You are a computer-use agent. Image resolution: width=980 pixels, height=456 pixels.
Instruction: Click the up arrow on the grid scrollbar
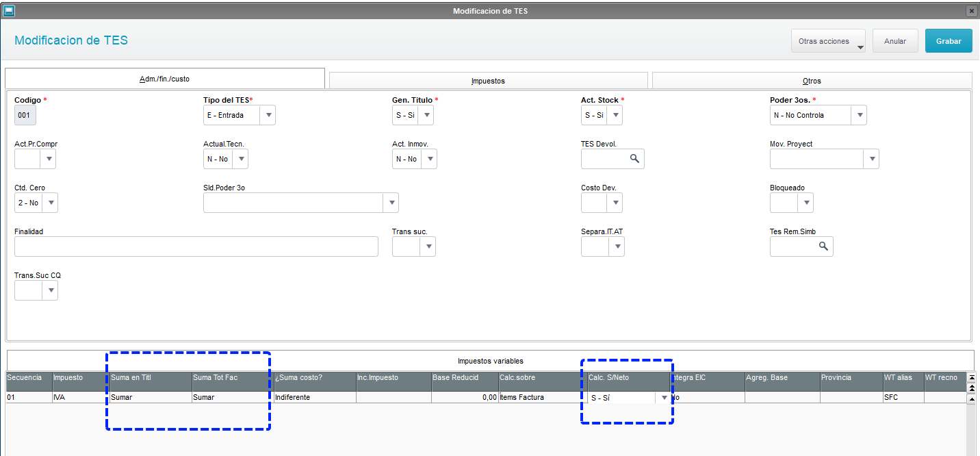click(x=972, y=399)
